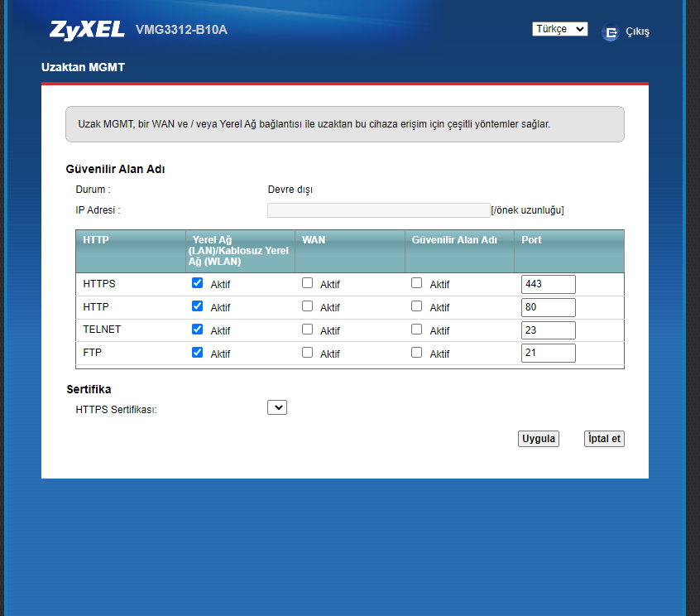Enable HTTP on WAN checkbox
The height and width of the screenshot is (616, 700).
(x=307, y=306)
